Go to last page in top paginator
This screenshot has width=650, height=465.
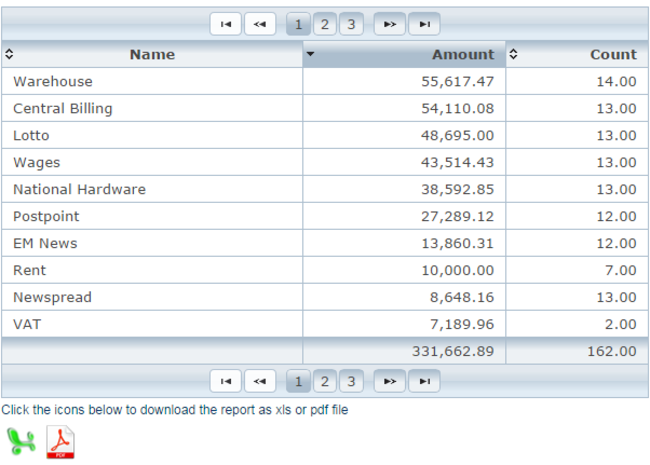424,24
